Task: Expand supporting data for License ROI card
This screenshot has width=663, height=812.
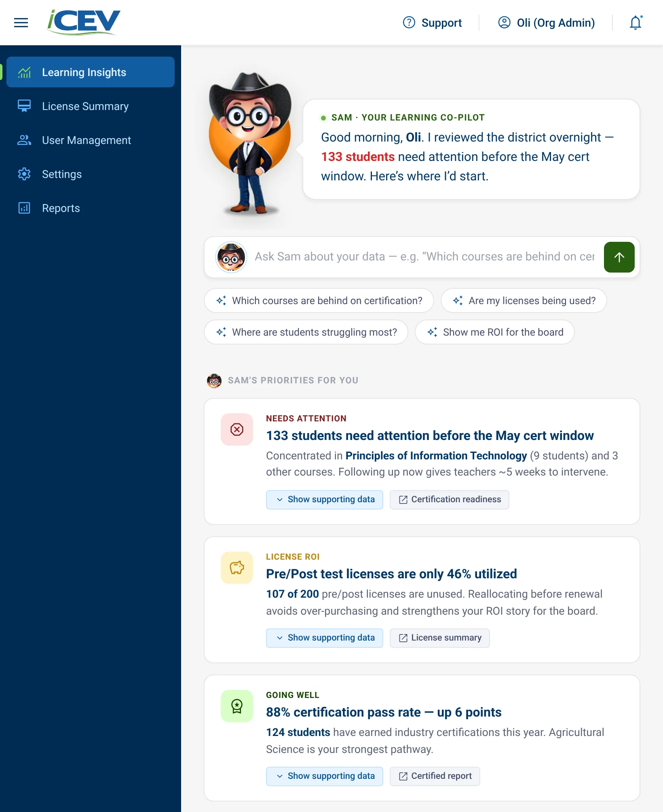Action: [x=325, y=638]
